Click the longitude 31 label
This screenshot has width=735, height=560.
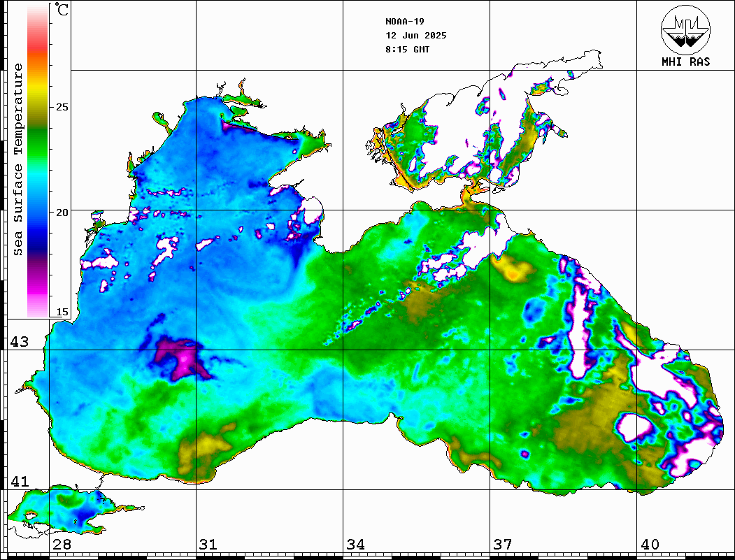click(x=208, y=545)
